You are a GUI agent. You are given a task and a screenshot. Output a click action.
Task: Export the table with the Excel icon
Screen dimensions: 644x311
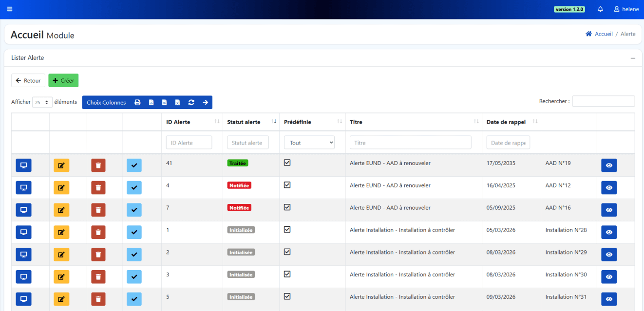click(178, 103)
